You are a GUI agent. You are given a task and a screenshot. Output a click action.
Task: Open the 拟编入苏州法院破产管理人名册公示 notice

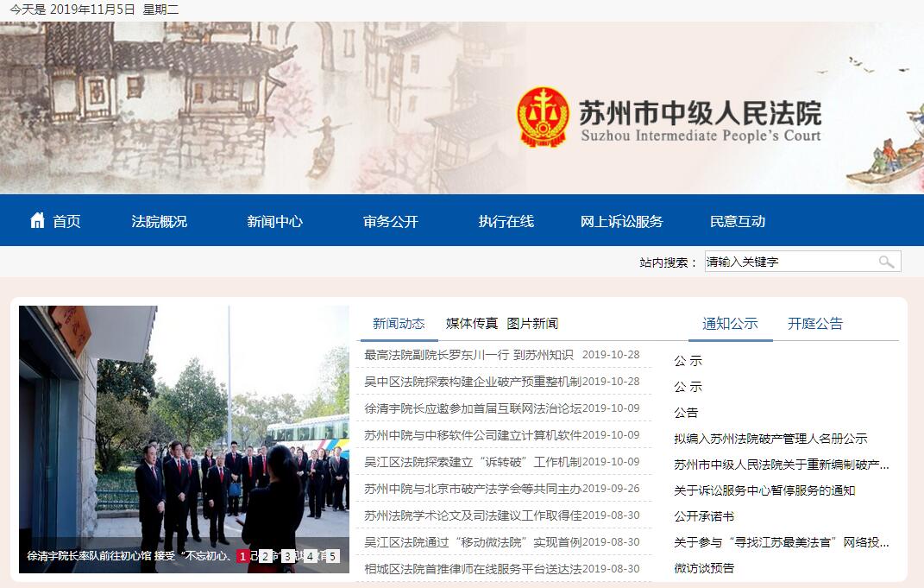pos(770,439)
